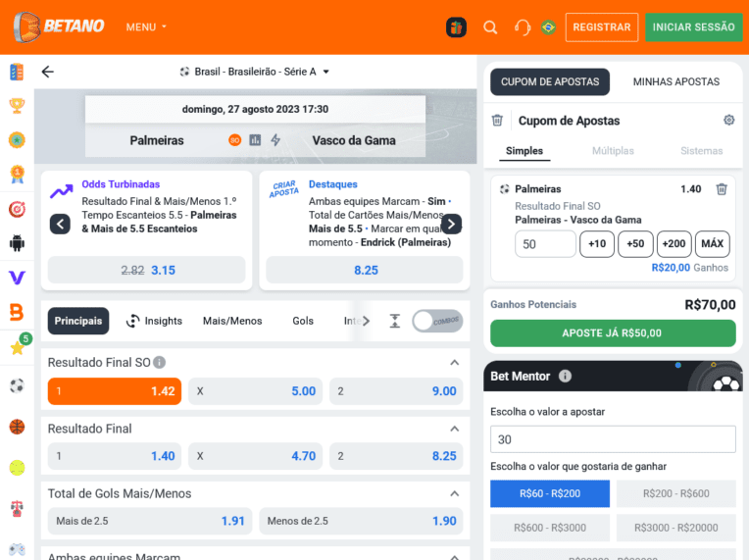Click INICIAR SESSÃO button
Viewport: 749px width, 560px height.
point(693,27)
